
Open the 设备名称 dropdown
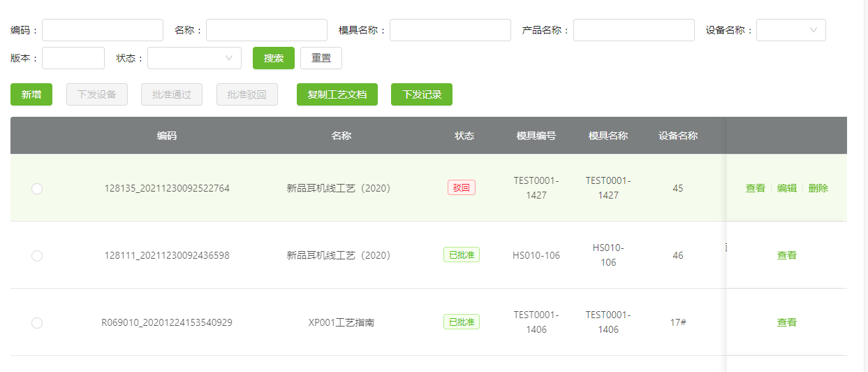click(x=791, y=30)
